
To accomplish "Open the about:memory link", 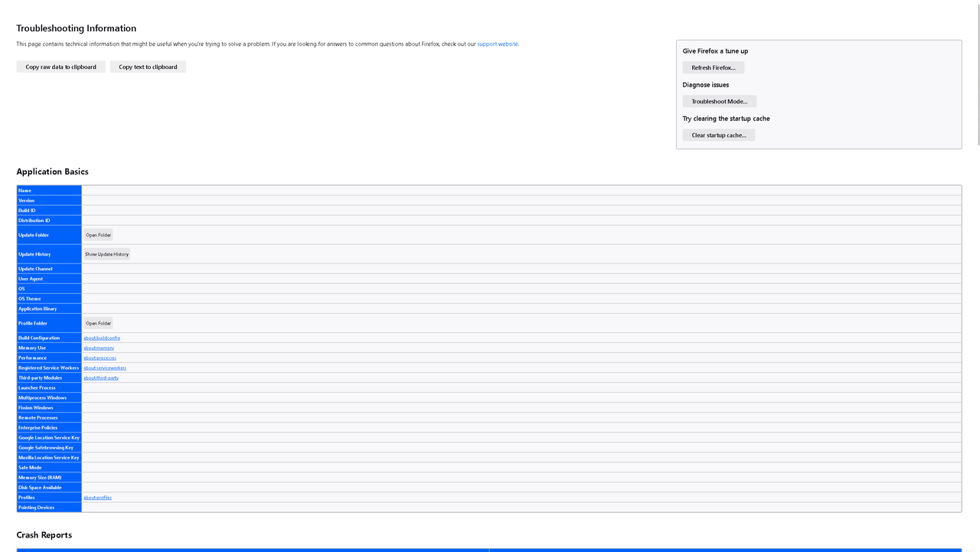I will 99,348.
